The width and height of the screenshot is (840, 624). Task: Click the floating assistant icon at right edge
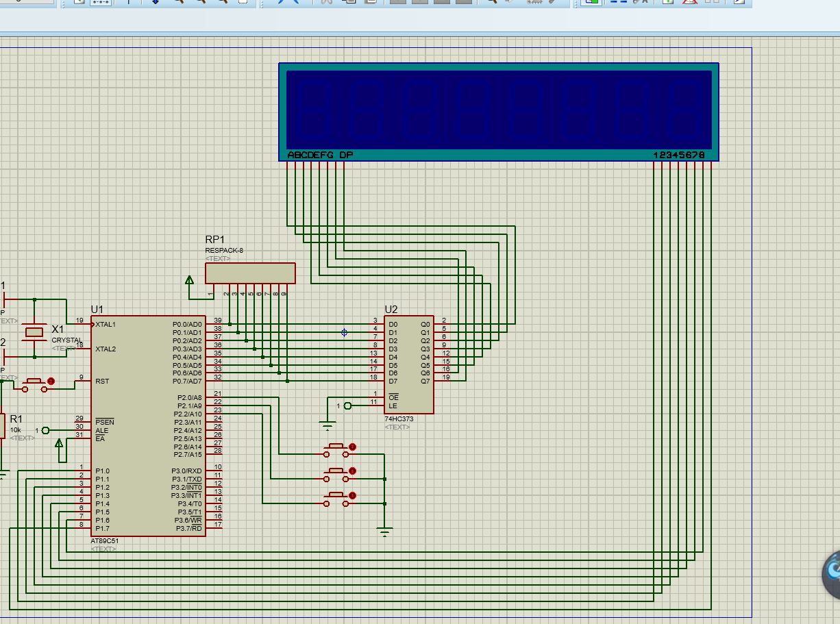pos(831,574)
